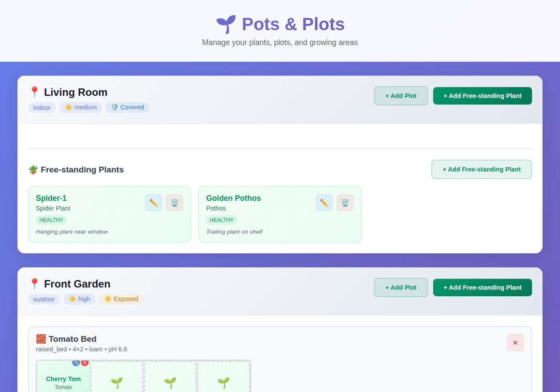Click Add Free-standing Plant near Free-standing Plants heading
The image size is (560, 392).
pyautogui.click(x=481, y=169)
